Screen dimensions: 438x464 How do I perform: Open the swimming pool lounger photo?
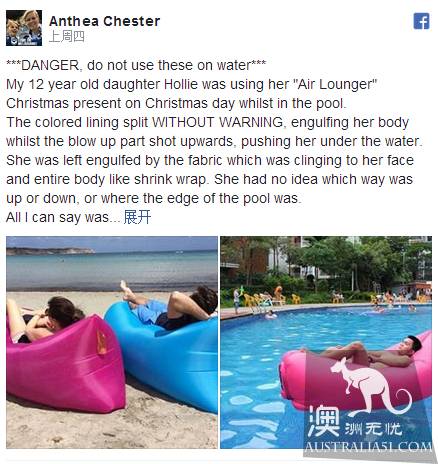click(326, 342)
